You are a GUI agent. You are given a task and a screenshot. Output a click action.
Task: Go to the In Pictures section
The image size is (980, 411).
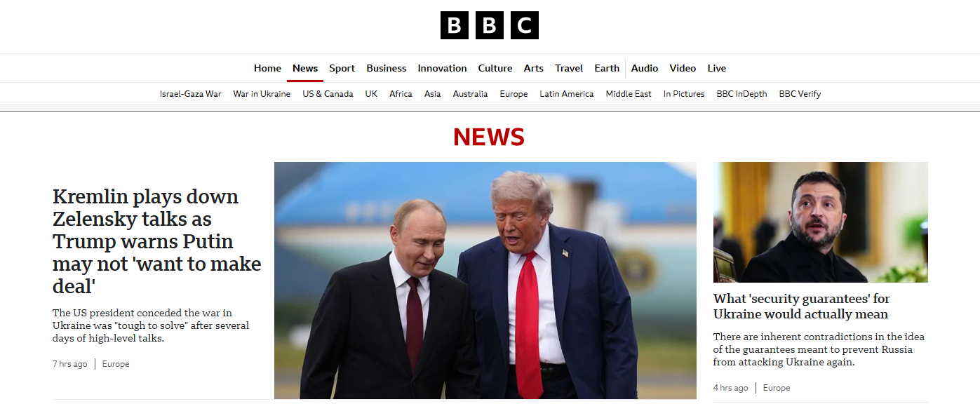tap(684, 94)
